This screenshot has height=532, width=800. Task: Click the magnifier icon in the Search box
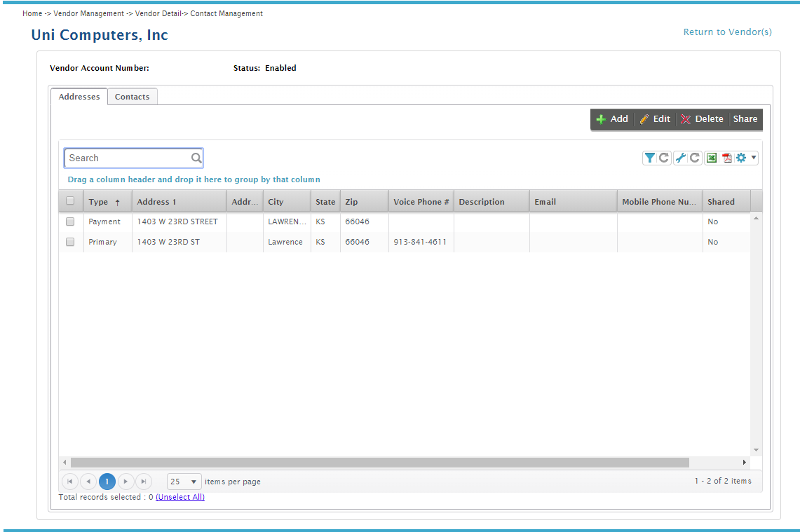(x=196, y=158)
